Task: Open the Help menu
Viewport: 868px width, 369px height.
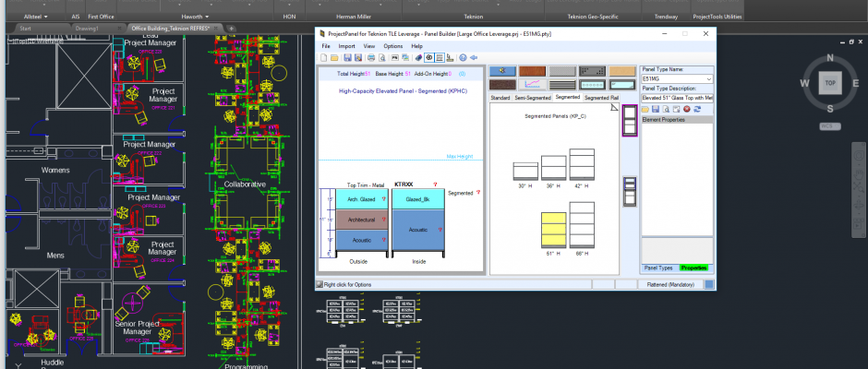Action: point(416,46)
